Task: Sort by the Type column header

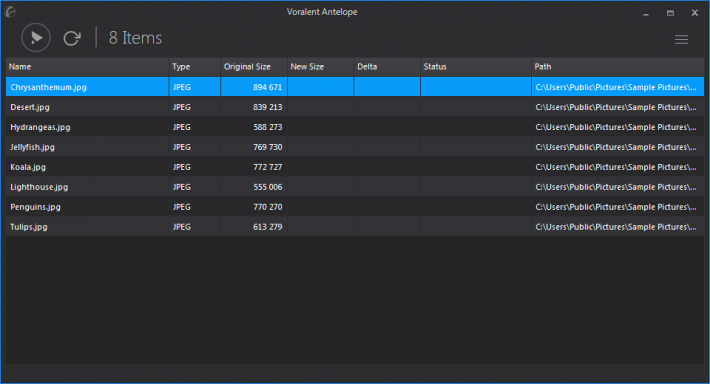Action: click(194, 67)
